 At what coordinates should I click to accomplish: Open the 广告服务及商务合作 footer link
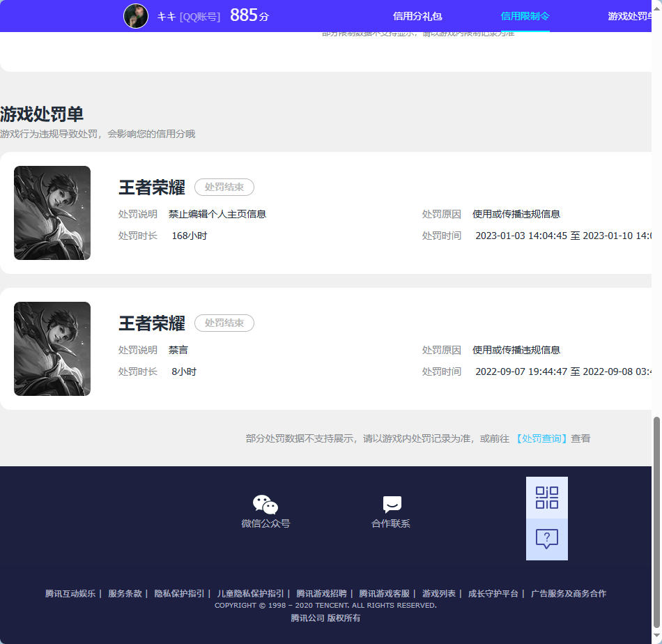[568, 593]
